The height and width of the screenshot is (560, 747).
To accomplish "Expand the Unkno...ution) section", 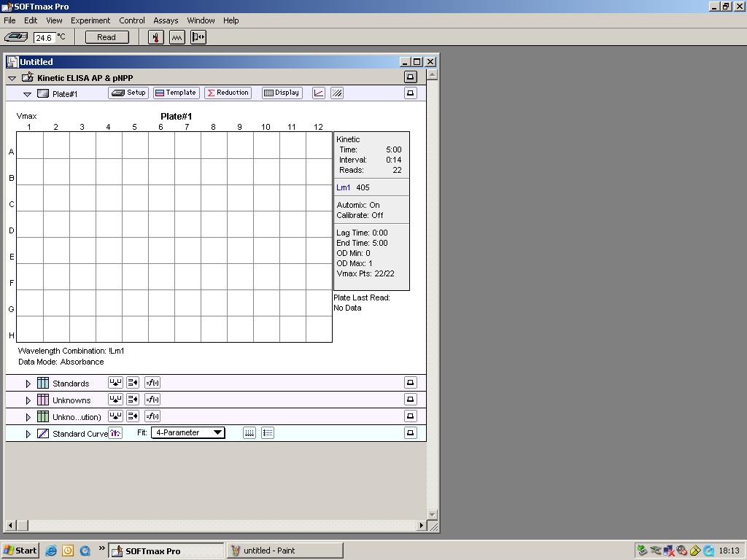I will click(x=28, y=416).
